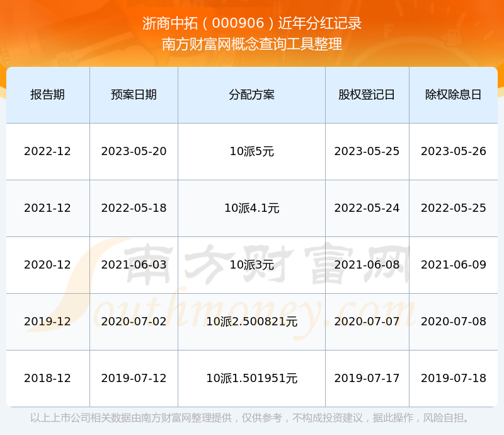
Task: Click proposal date 2021-06-03
Action: 134,265
